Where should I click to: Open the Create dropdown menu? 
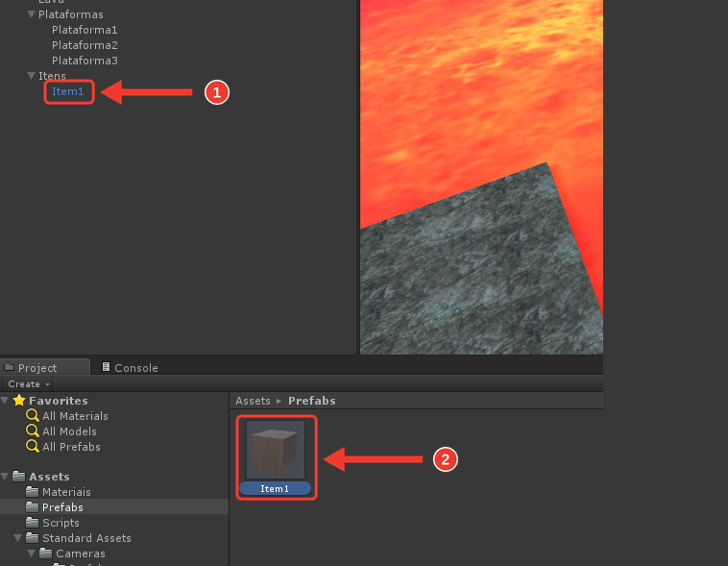28,383
